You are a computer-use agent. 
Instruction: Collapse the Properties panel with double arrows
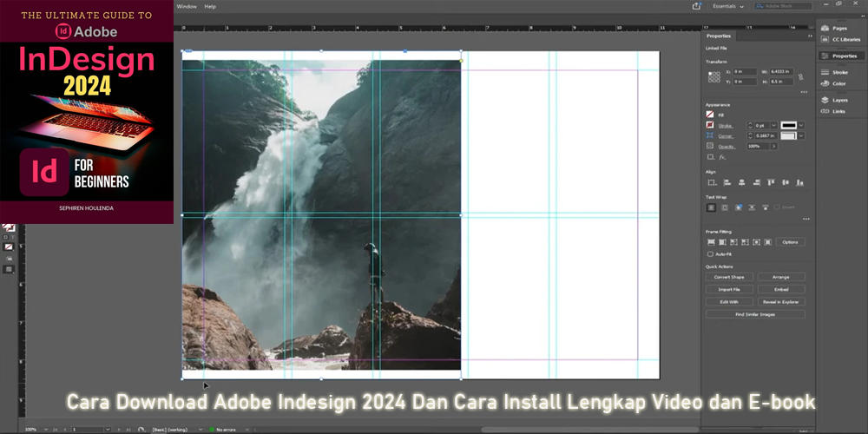pyautogui.click(x=810, y=36)
